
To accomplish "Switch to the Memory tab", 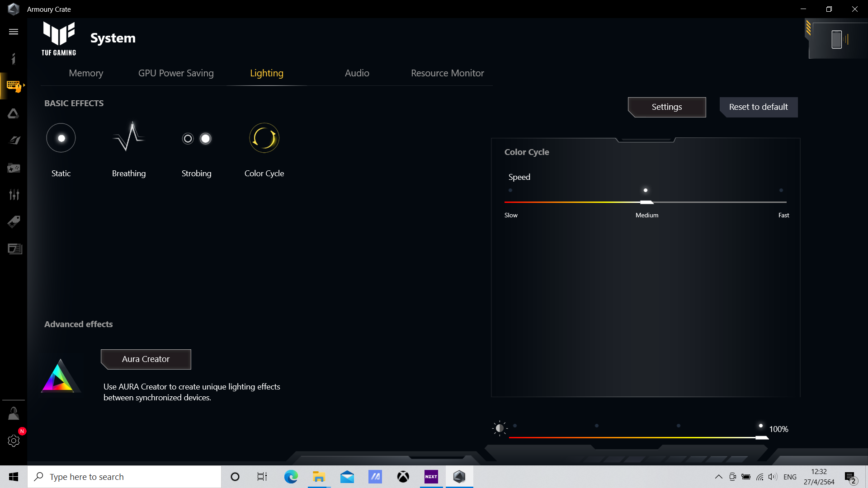I will point(86,73).
